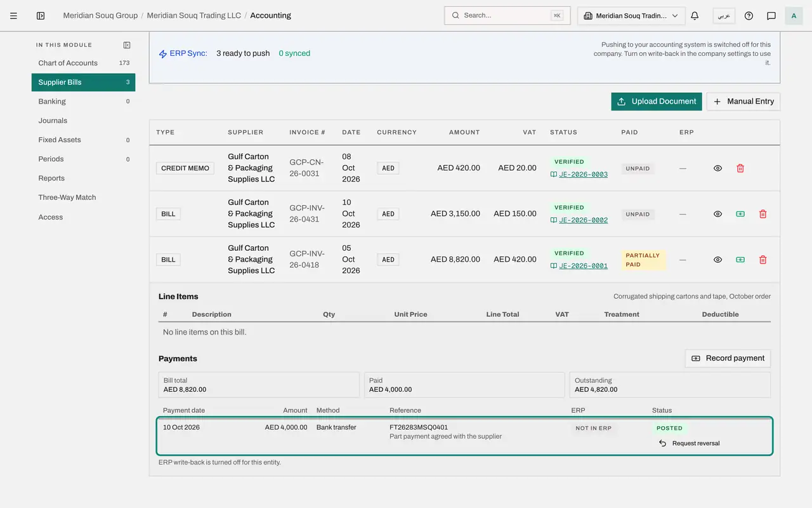Click the Record payment button
This screenshot has height=508, width=812.
click(x=728, y=358)
